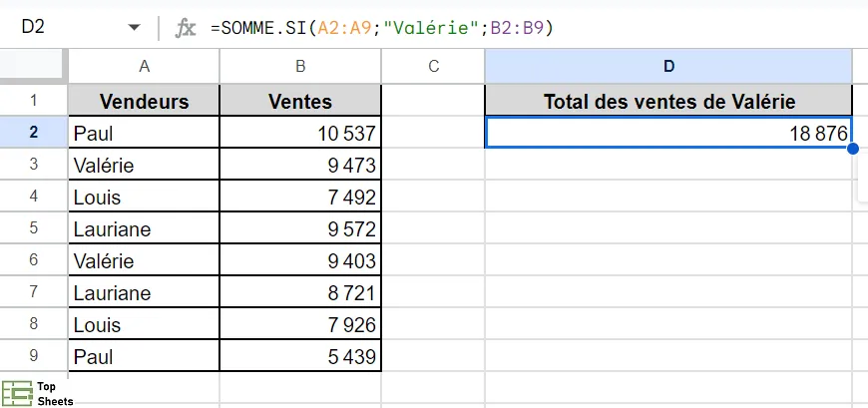Select empty cell C5
The image size is (868, 408).
433,228
